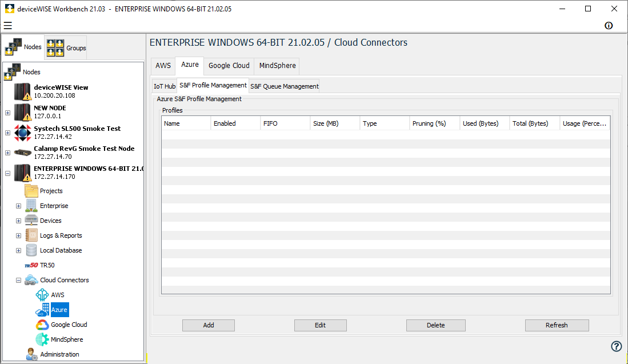Expand the Systech SL500 Smoke Test node
Viewport: 628px width, 364px height.
click(x=7, y=133)
